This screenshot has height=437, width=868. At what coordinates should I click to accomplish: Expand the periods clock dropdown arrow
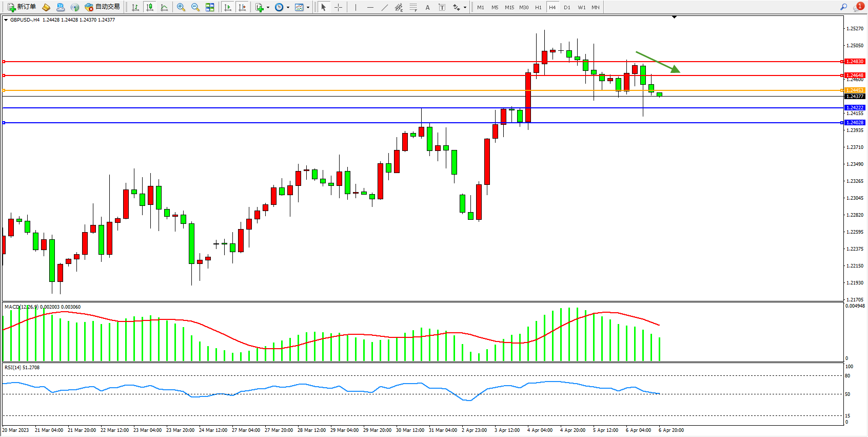(288, 7)
